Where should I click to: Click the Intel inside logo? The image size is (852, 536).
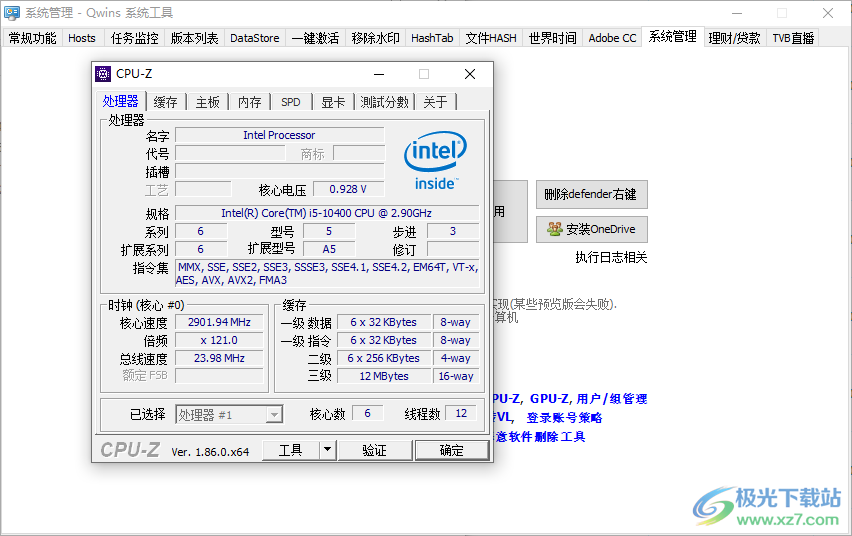click(x=435, y=160)
